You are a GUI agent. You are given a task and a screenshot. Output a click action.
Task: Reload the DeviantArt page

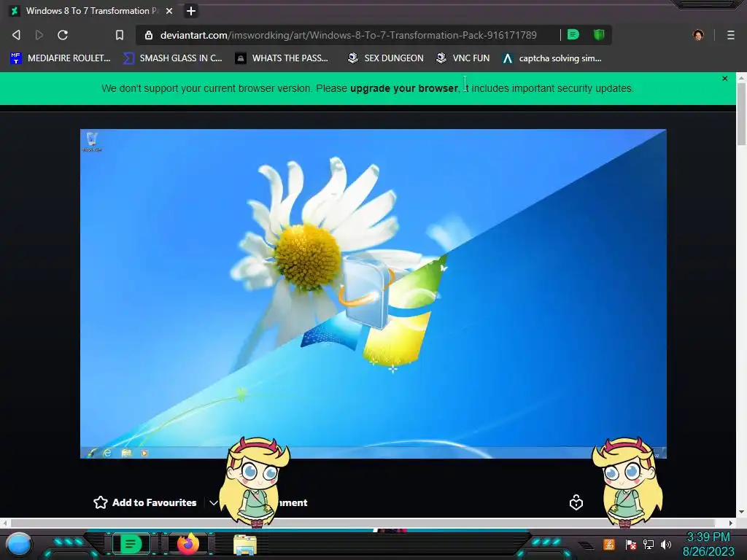(x=63, y=35)
